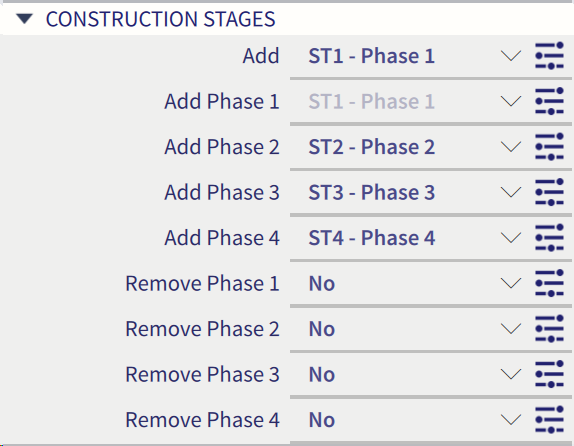Open settings icon for Add Phase 1

(x=549, y=101)
